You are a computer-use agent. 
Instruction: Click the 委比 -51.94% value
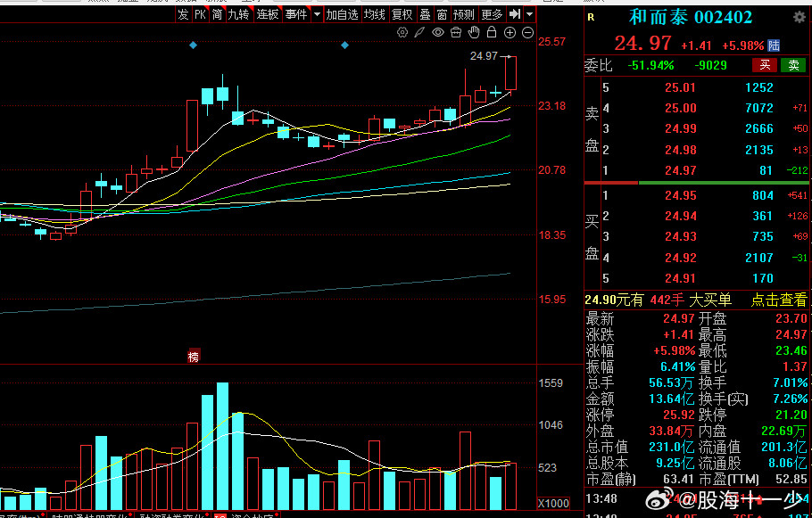pos(651,65)
